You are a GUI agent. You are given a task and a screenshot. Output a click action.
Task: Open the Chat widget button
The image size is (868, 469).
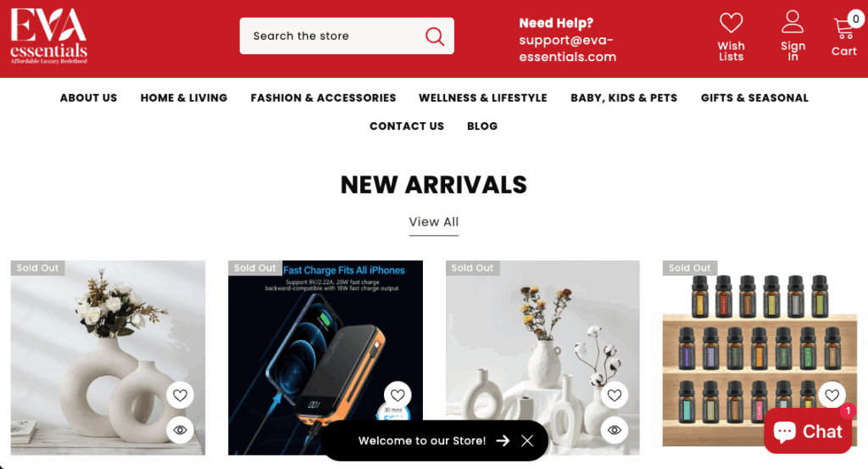point(808,432)
